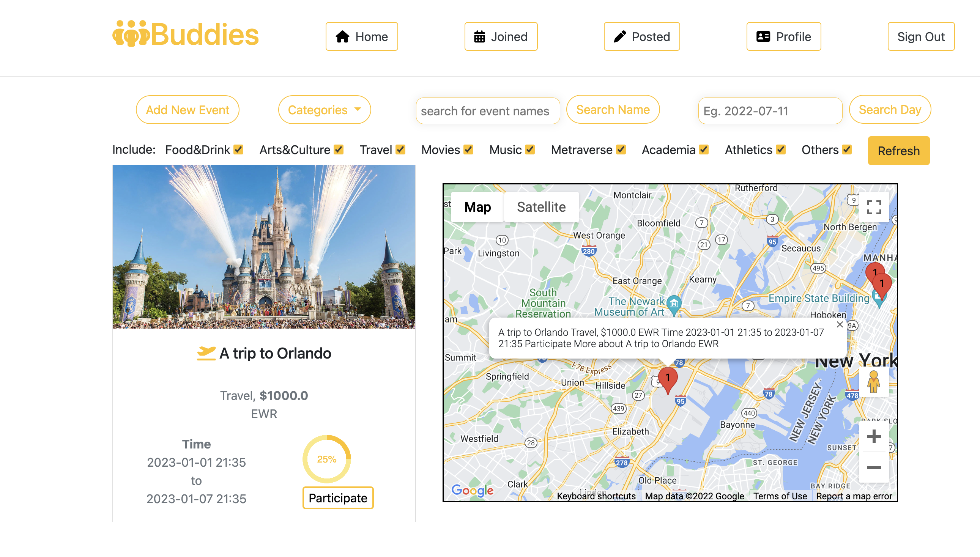Click the Street View pegman icon

coord(874,382)
